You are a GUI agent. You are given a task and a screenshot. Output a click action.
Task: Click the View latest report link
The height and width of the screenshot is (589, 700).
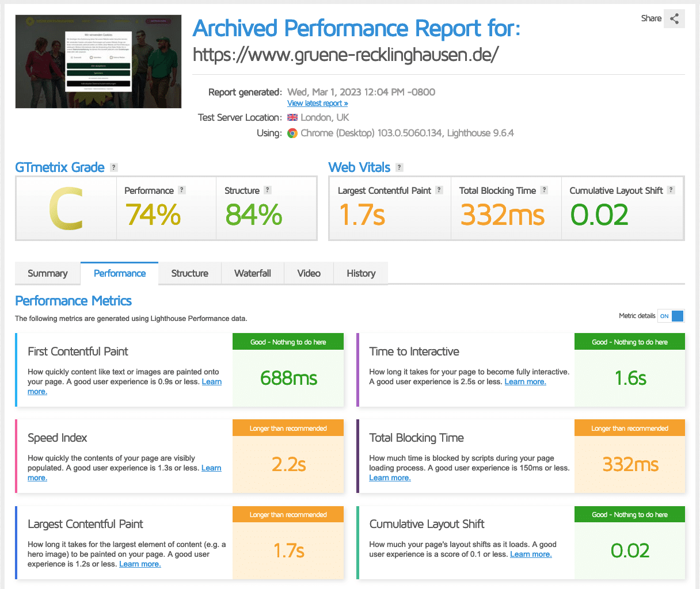tap(317, 104)
